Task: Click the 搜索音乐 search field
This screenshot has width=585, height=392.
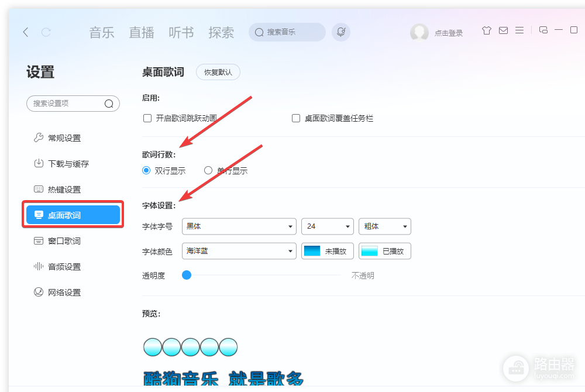Action: [287, 32]
